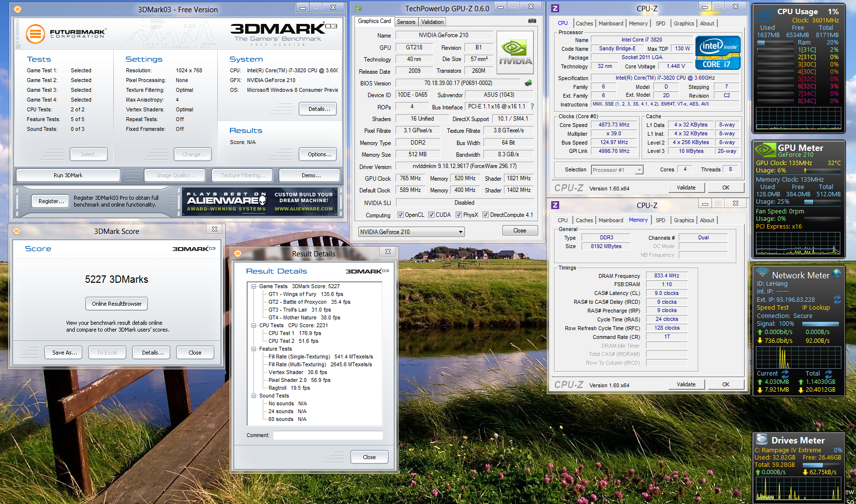This screenshot has height=504, width=856.
Task: Click the GPU-Z title bar icon
Action: [358, 8]
